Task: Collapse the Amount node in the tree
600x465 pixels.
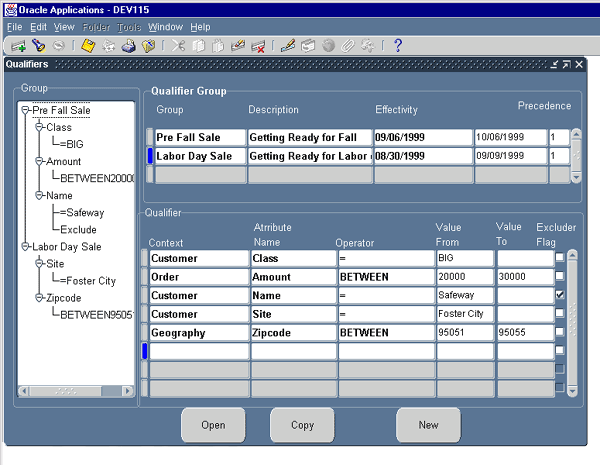Action: point(40,162)
